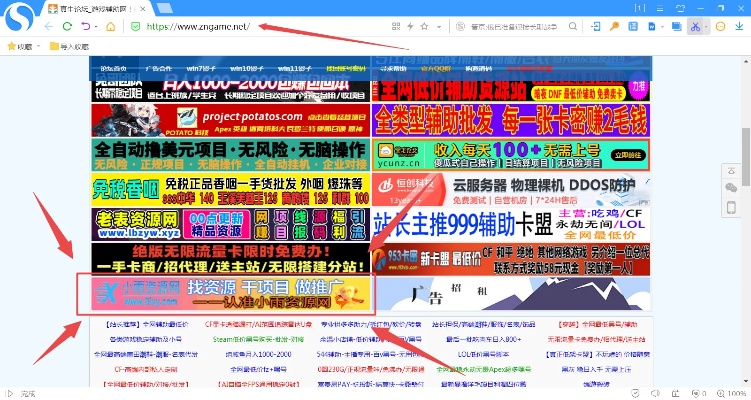Open the blue LOL text link
751x400 pixels.
483,354
